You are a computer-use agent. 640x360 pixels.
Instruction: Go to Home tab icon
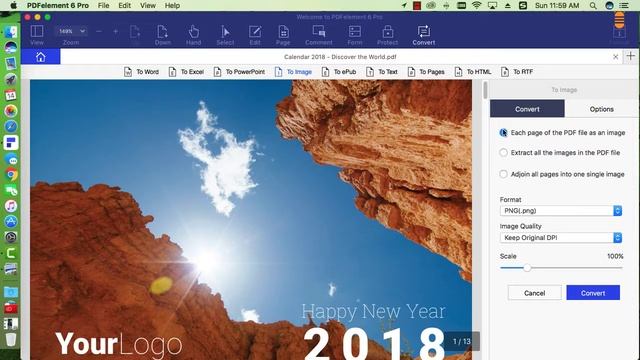pos(40,57)
